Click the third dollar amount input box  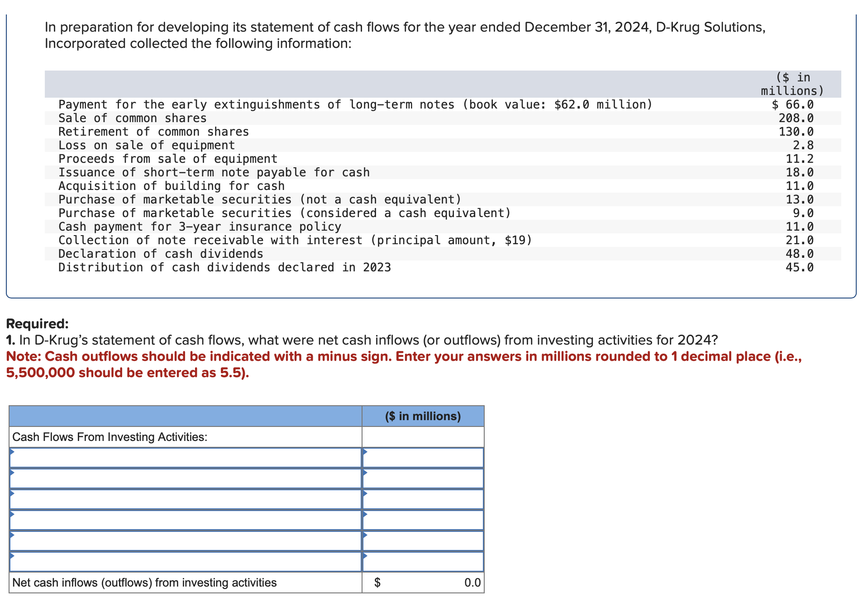point(423,499)
